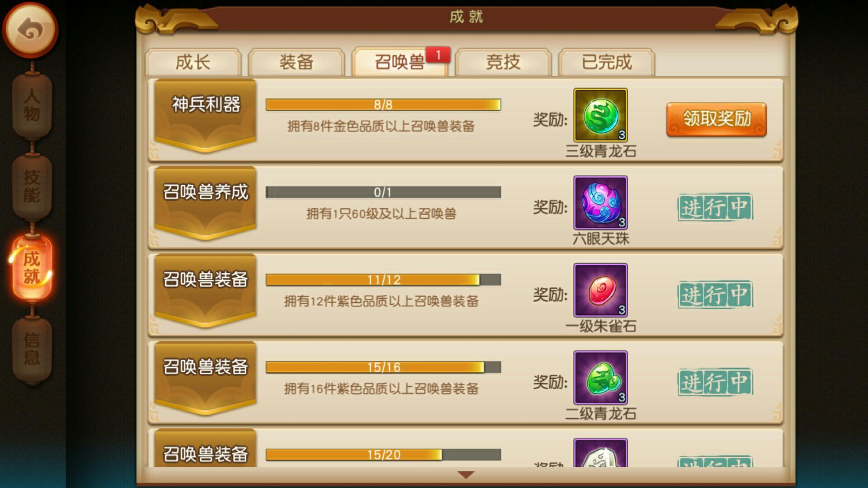Switch to the 成长 tab
This screenshot has width=868, height=488.
point(193,62)
